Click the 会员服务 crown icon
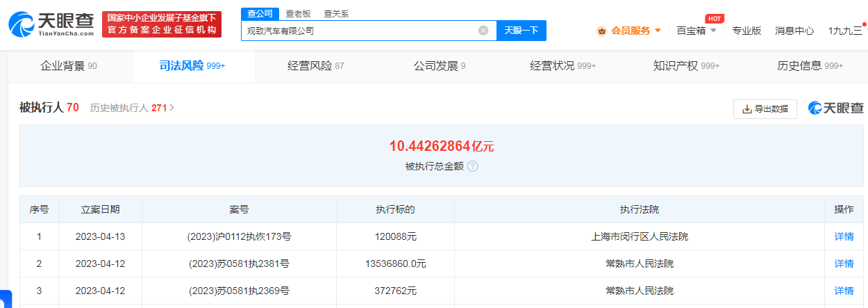 (x=601, y=31)
